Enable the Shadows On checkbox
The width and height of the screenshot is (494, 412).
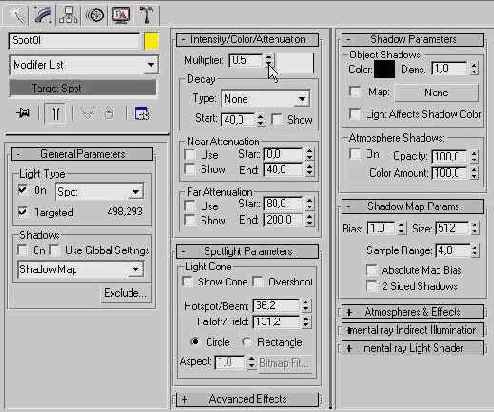coord(22,250)
